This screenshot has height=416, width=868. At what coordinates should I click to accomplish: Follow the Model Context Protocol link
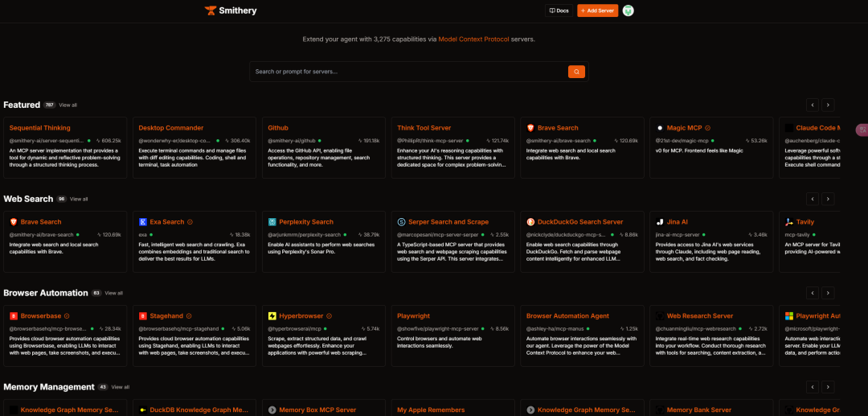pos(473,39)
